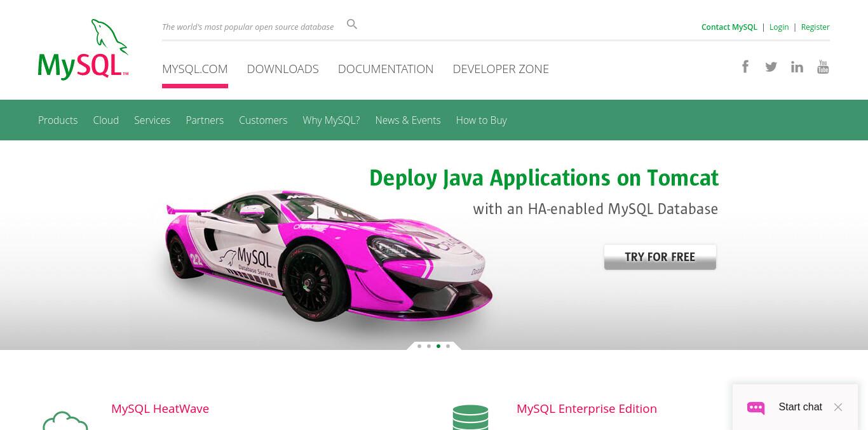Open the Why MySQL? menu item
Image resolution: width=868 pixels, height=430 pixels.
click(x=331, y=120)
